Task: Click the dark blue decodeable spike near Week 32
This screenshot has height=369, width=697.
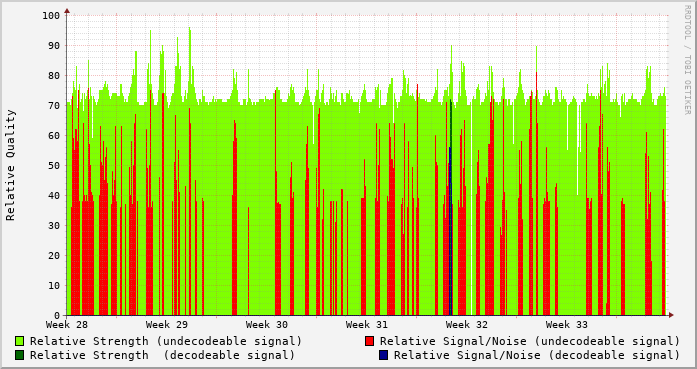Action: point(450,231)
